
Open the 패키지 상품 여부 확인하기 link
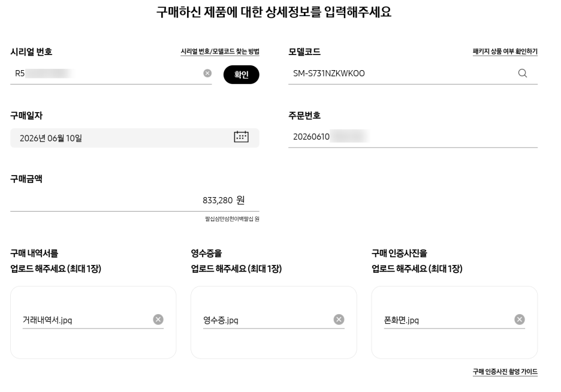pyautogui.click(x=505, y=52)
